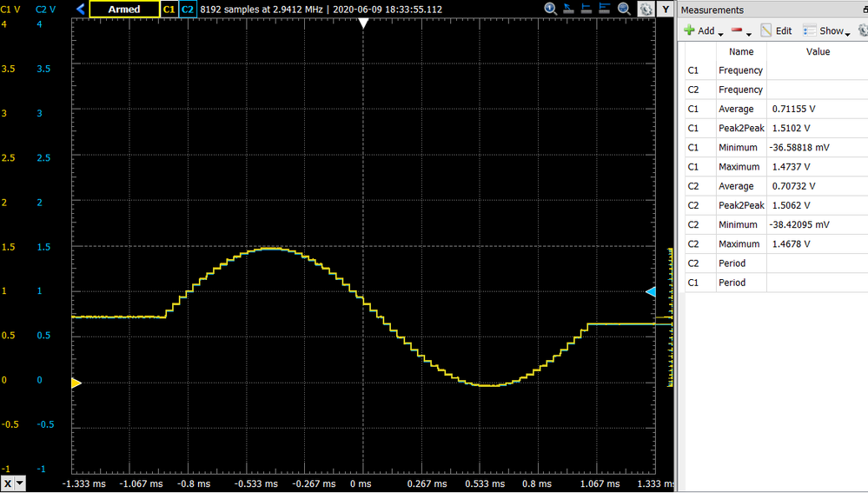Select the C1 Period measurement row

click(x=776, y=283)
